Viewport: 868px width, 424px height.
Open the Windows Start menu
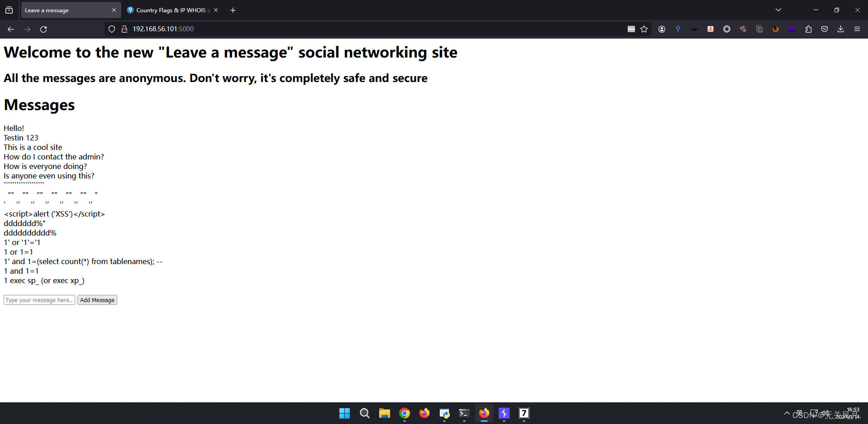click(344, 413)
